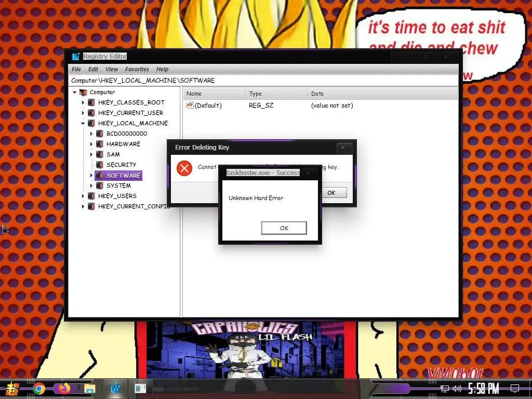Select the SECURITY key
This screenshot has width=532, height=399.
coord(121,165)
